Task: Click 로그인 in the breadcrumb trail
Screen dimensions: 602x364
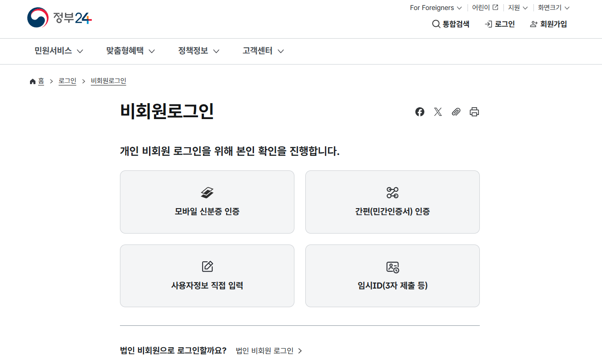Action: (67, 80)
